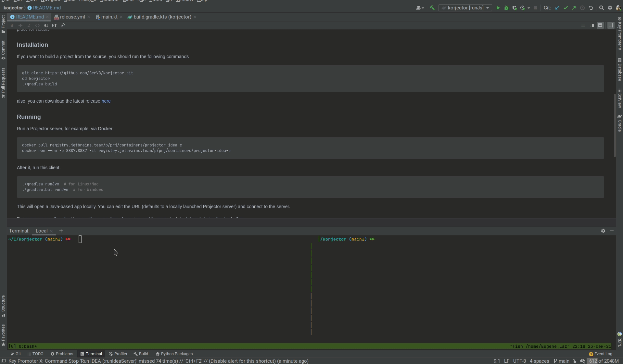This screenshot has height=364, width=623.
Task: Click the user avatar icon
Action: pos(618,8)
